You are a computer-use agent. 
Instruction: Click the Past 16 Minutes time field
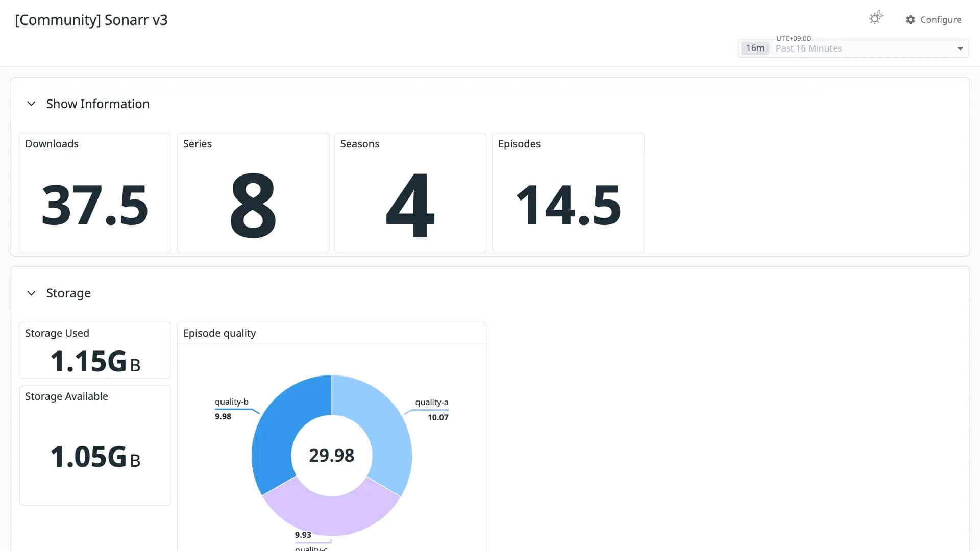tap(853, 48)
